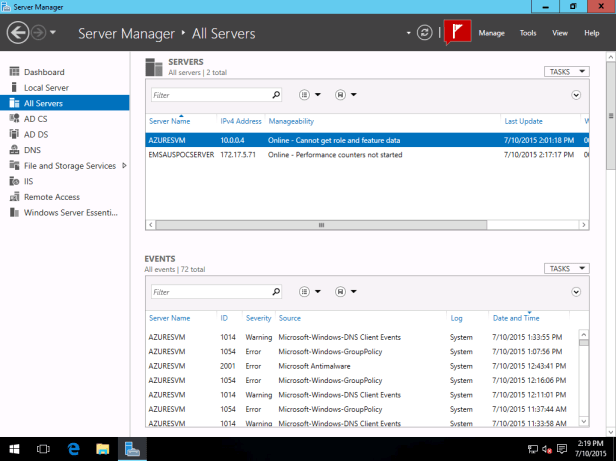Open the Dashboard sidebar item

pyautogui.click(x=44, y=72)
